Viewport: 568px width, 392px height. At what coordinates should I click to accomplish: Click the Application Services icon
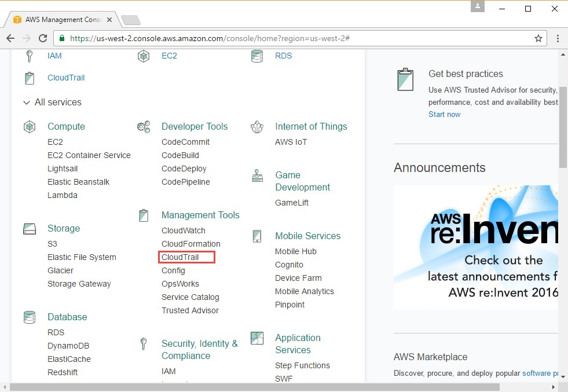(x=257, y=338)
